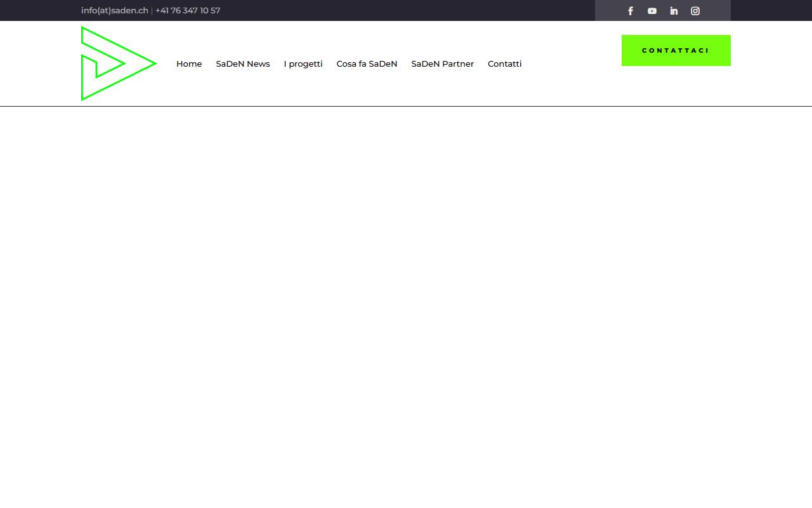Image resolution: width=812 pixels, height=508 pixels.
Task: Click the green SaDeN triangle logo
Action: coord(119,63)
